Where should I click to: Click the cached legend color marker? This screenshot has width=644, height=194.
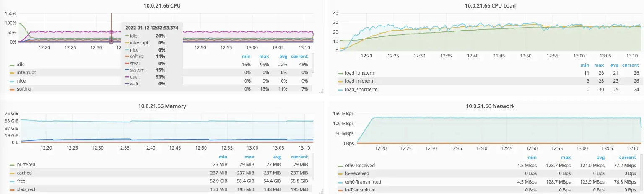[13, 173]
